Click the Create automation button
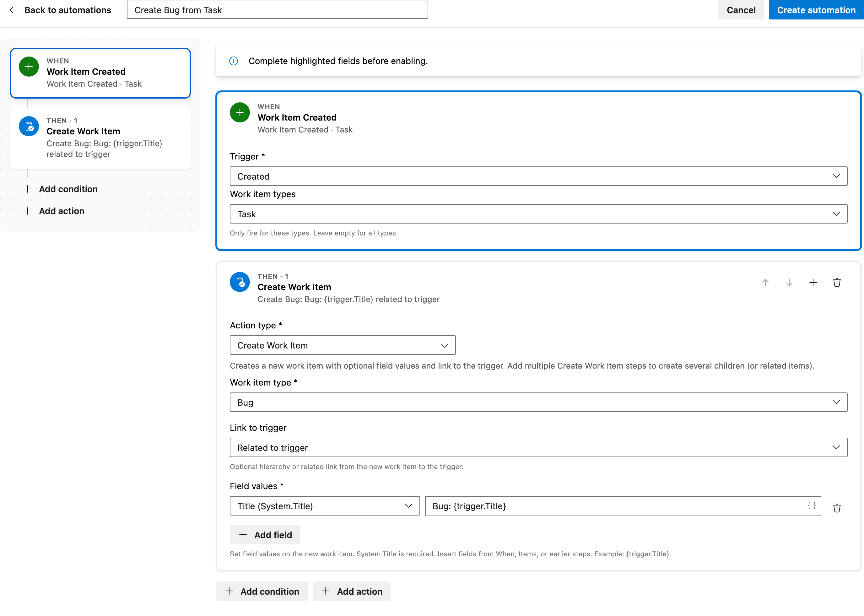Viewport: 864px width, 616px height. coord(816,10)
